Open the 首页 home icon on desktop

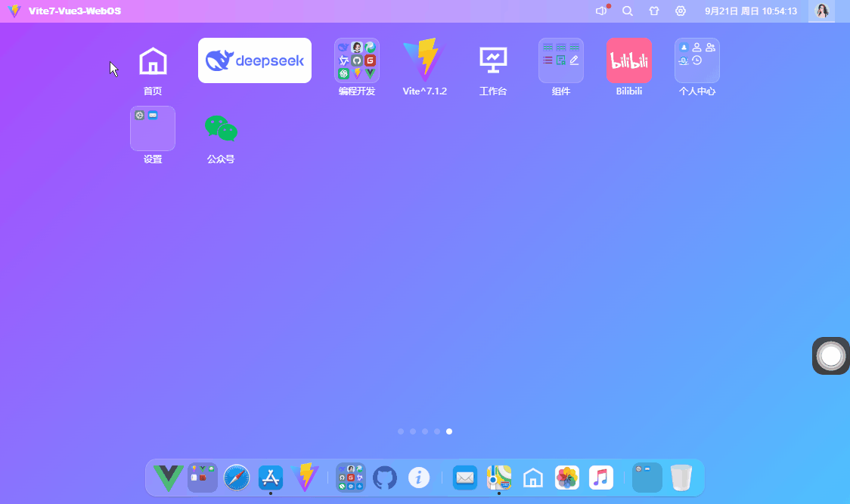click(152, 60)
